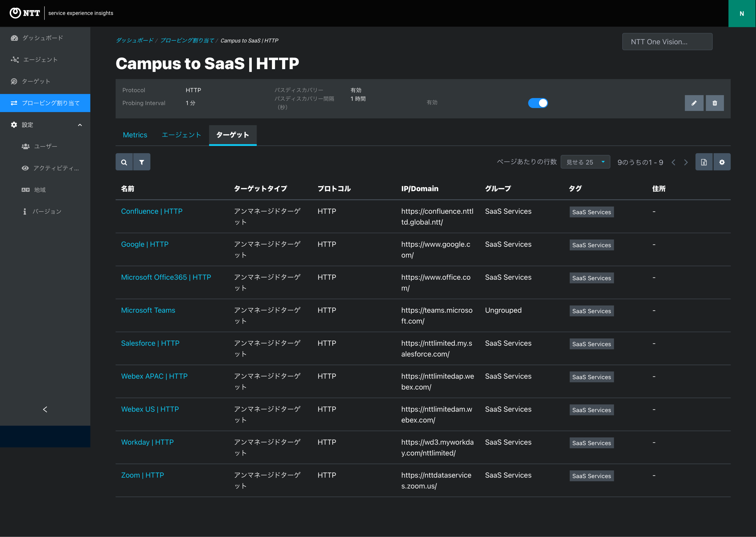Click https://teams.microsoft.com/ domain cell
756x537 pixels.
tap(437, 315)
